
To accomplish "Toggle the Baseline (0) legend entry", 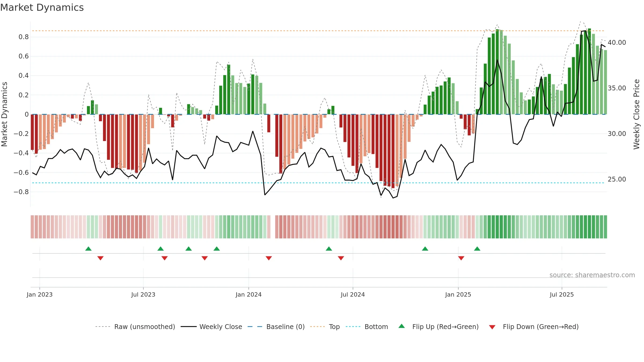I will point(276,327).
